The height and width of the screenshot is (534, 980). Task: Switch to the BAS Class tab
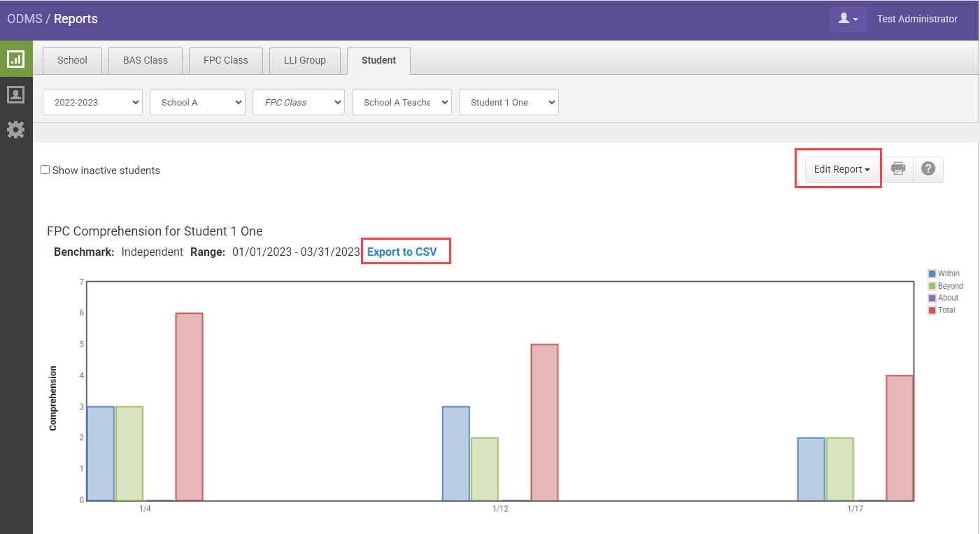coord(145,60)
